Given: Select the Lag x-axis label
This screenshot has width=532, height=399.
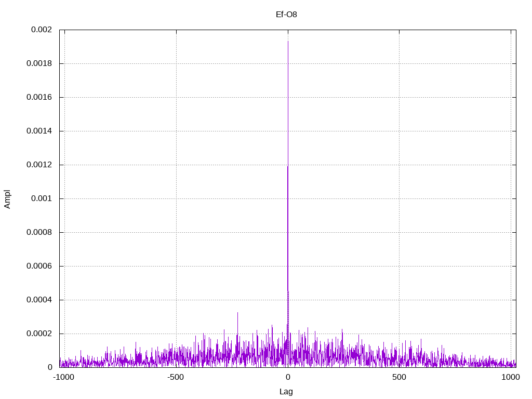Looking at the screenshot, I should [x=286, y=392].
